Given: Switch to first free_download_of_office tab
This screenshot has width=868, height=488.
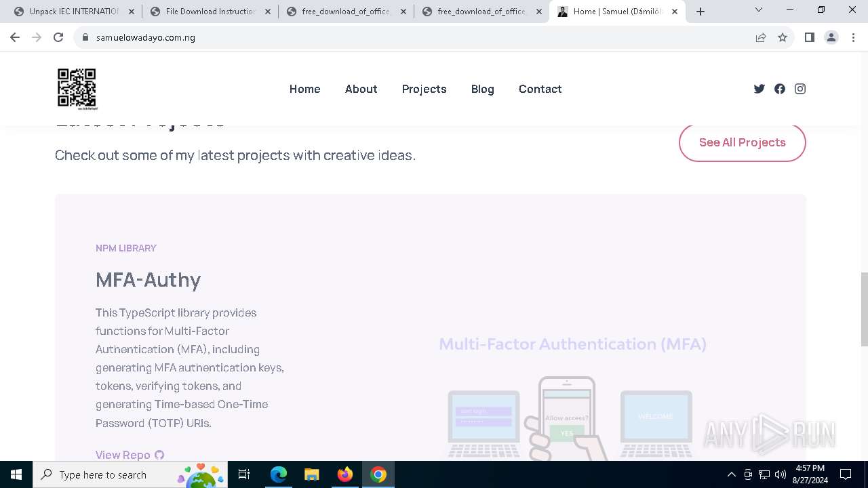Looking at the screenshot, I should click(x=346, y=12).
